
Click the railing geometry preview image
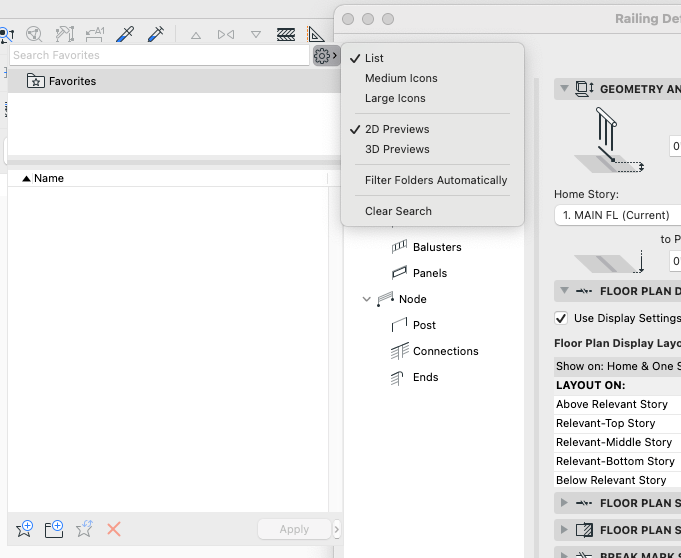coord(608,140)
